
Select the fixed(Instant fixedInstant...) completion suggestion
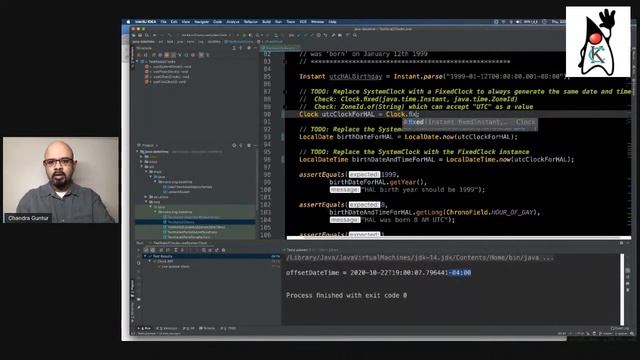click(x=470, y=122)
